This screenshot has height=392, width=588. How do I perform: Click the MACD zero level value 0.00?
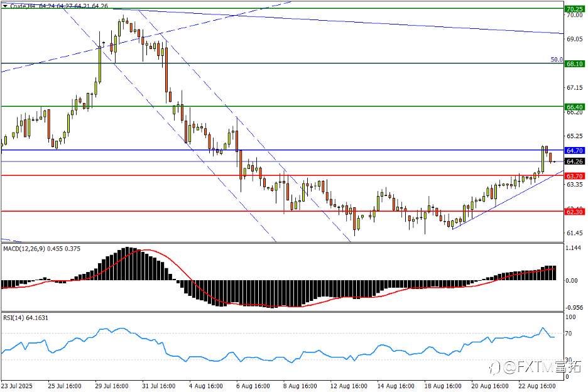572,280
